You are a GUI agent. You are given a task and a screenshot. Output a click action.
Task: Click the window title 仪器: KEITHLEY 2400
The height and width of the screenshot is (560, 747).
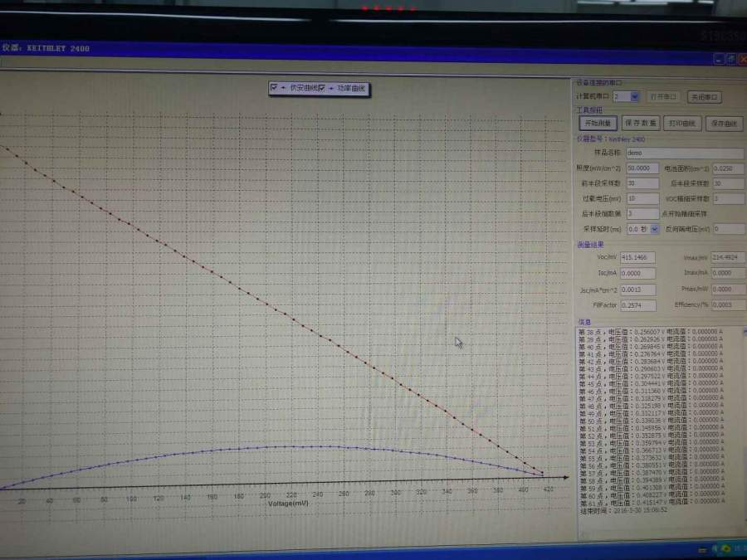click(x=46, y=48)
